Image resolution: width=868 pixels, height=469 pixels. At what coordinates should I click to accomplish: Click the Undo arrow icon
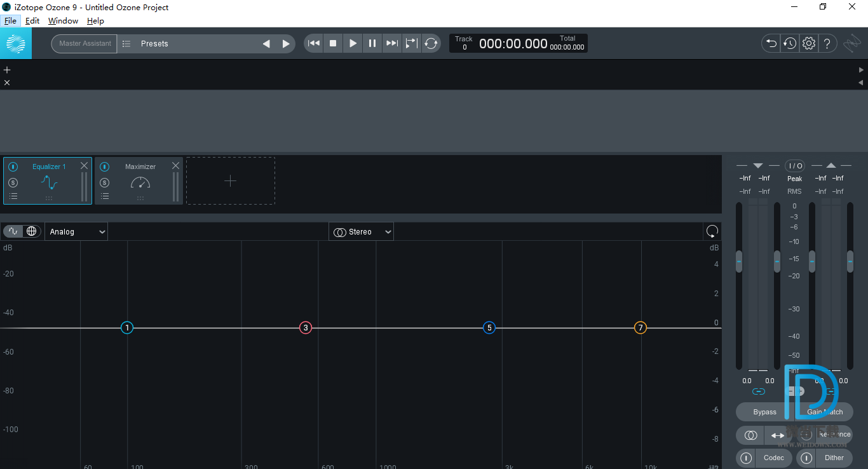tap(771, 43)
